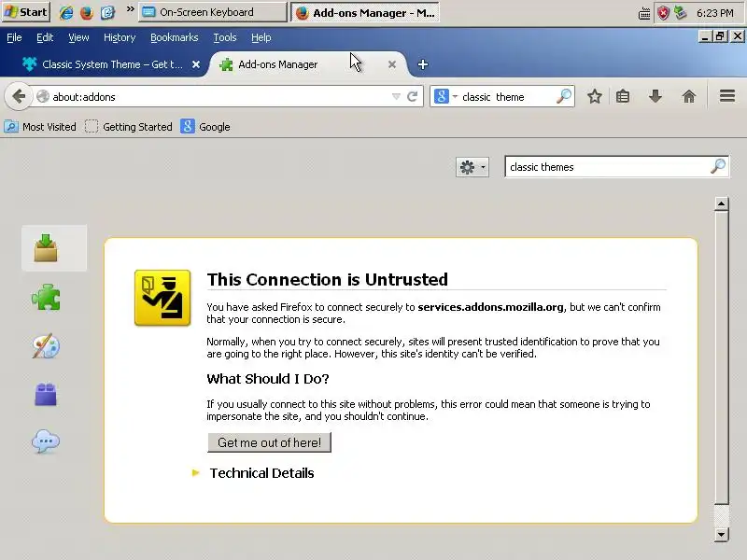The width and height of the screenshot is (747, 560).
Task: Click the third quick launch icon
Action: [x=107, y=12]
